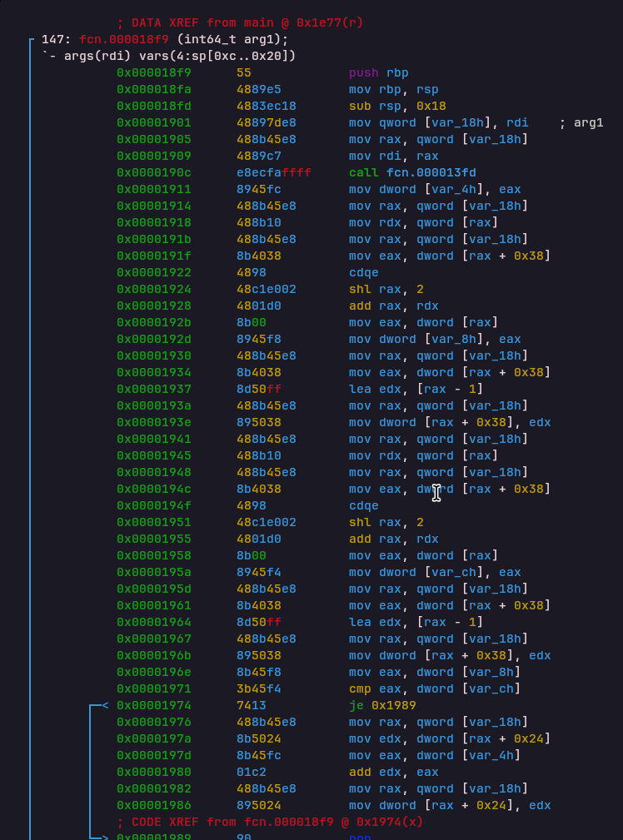Image resolution: width=623 pixels, height=840 pixels.
Task: Select opcode bytes e8ecfaffff
Action: click(270, 172)
